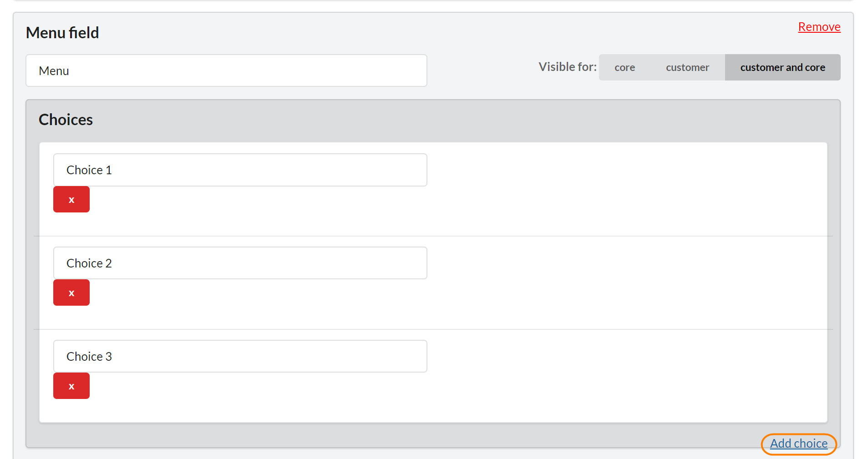Viewport: 868px width, 459px height.
Task: Remove Choice 2 using red x button
Action: pyautogui.click(x=71, y=293)
